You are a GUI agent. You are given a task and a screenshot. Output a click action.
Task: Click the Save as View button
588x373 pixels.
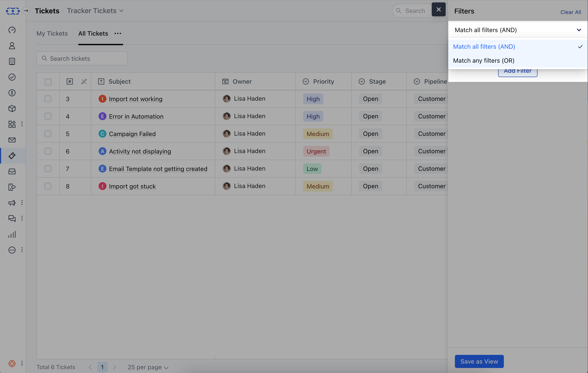point(479,361)
